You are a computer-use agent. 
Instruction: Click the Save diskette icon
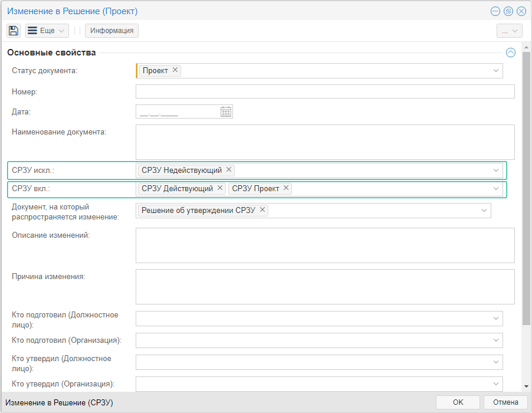point(14,31)
